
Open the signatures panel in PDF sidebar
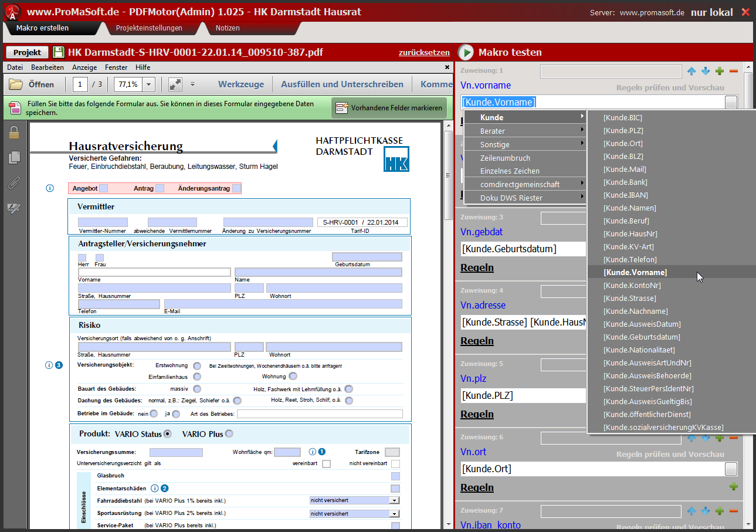click(14, 208)
